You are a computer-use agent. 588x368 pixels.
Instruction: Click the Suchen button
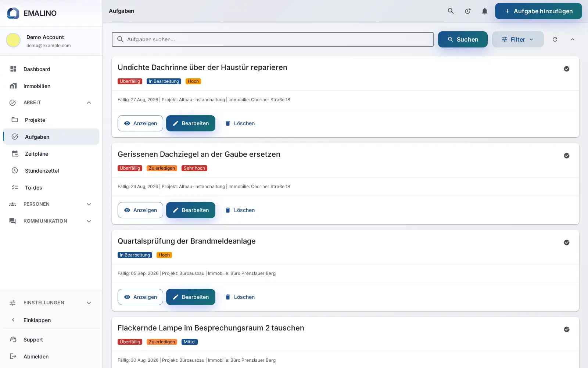coord(463,39)
